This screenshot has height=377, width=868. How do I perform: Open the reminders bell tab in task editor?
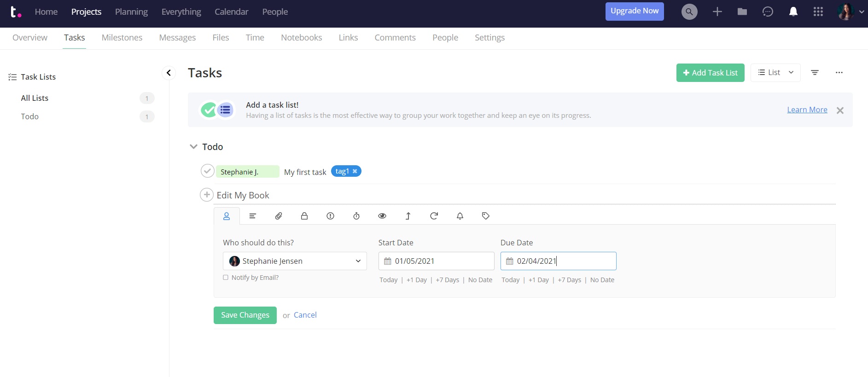click(460, 216)
